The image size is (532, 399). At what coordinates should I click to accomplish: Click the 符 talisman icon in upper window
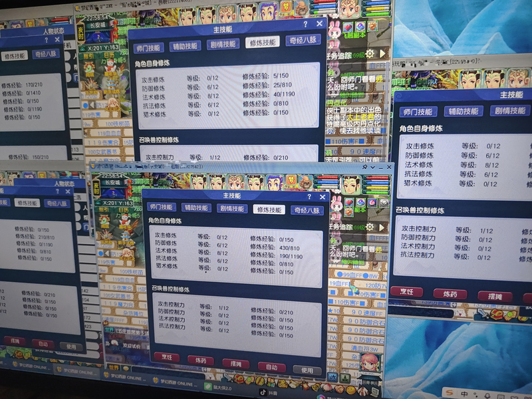coord(286,6)
